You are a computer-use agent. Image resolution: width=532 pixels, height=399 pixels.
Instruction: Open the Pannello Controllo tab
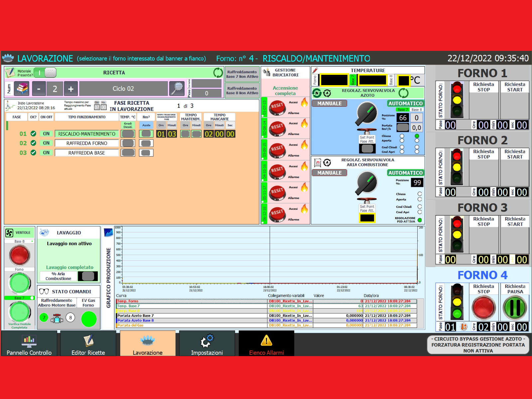coord(29,344)
